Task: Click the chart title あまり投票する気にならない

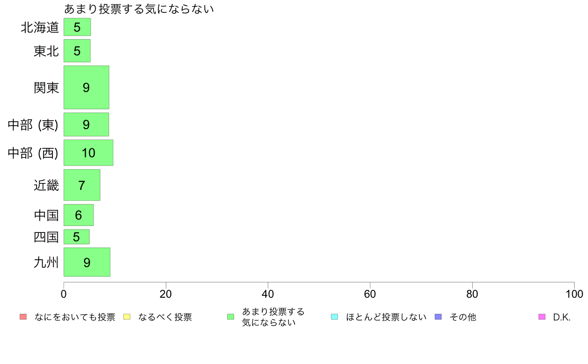Action: click(x=139, y=8)
